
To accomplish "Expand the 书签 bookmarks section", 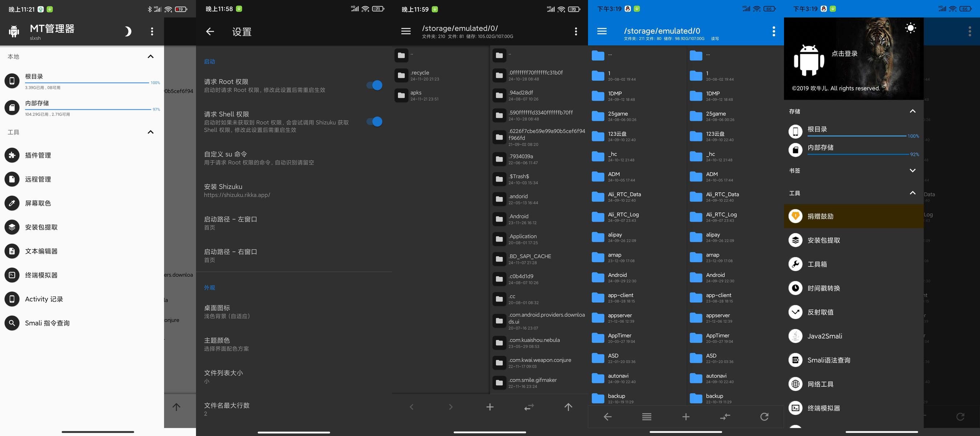I will [x=912, y=171].
